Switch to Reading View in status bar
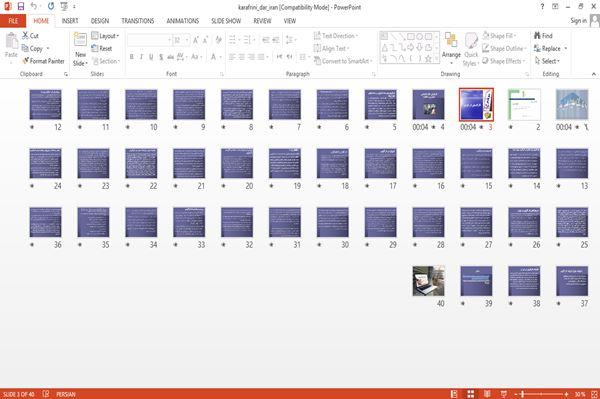600x399 pixels. [487, 394]
